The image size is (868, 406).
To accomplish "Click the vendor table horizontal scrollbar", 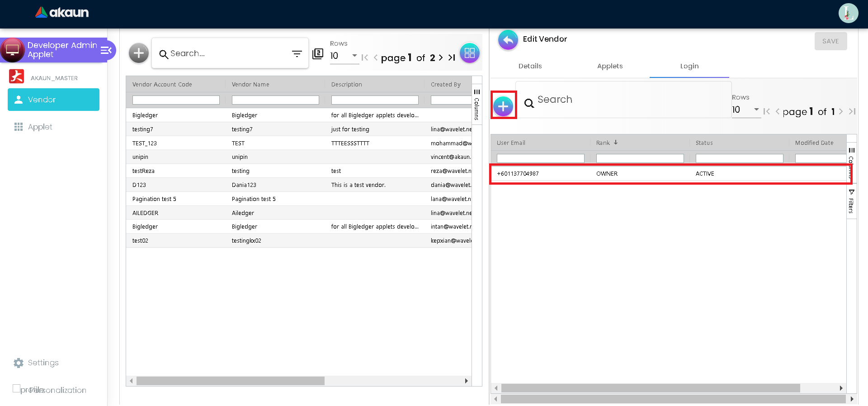I will [x=231, y=381].
